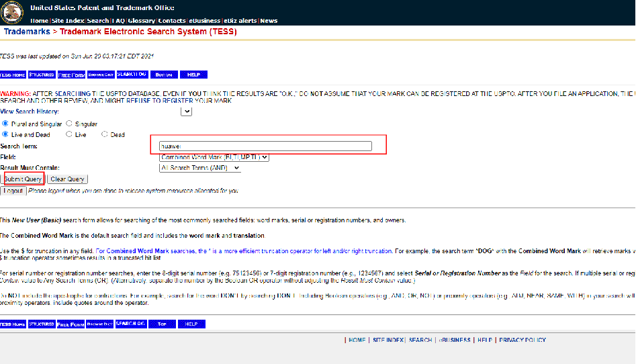
Task: Click the Logout button
Action: [x=13, y=191]
